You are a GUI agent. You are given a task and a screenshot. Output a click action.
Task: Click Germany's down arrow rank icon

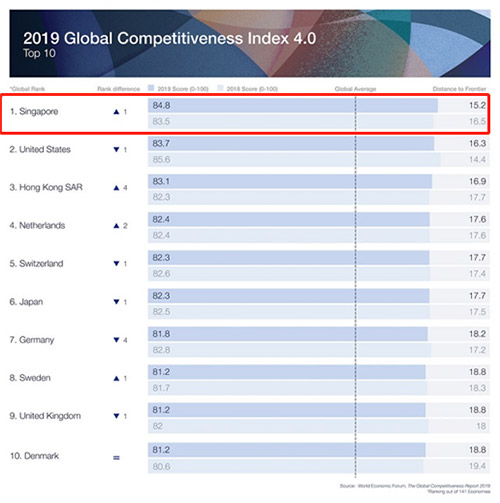(116, 340)
